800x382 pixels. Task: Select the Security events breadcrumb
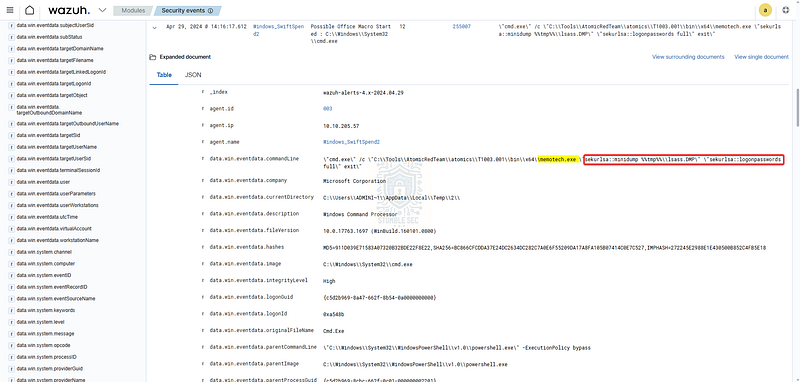(187, 10)
